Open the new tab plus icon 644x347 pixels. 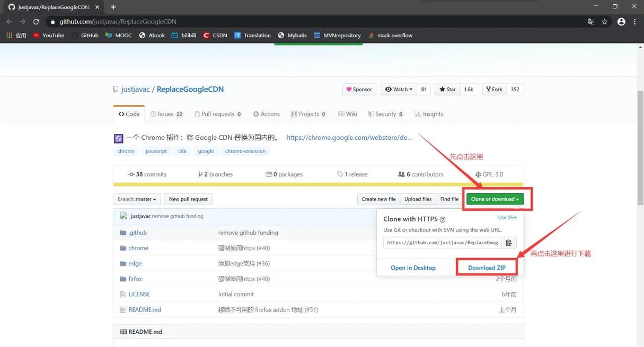113,7
